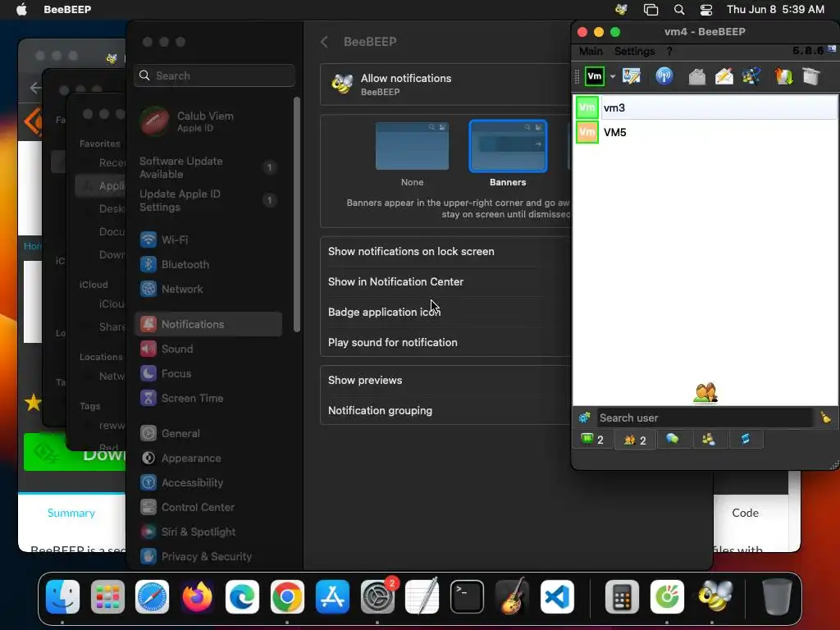Click the BeeBEEP bee icon in menu bar
The image size is (840, 630).
[622, 10]
